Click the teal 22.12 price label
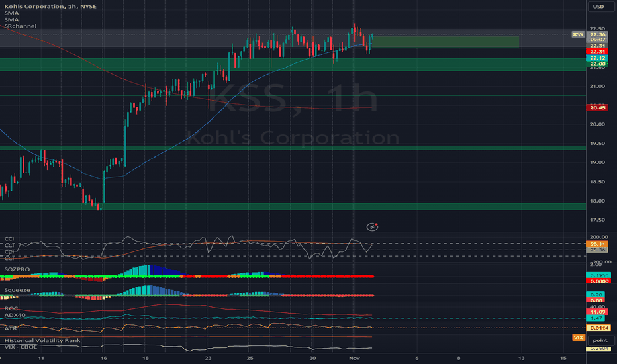This screenshot has height=364, width=617. click(597, 58)
